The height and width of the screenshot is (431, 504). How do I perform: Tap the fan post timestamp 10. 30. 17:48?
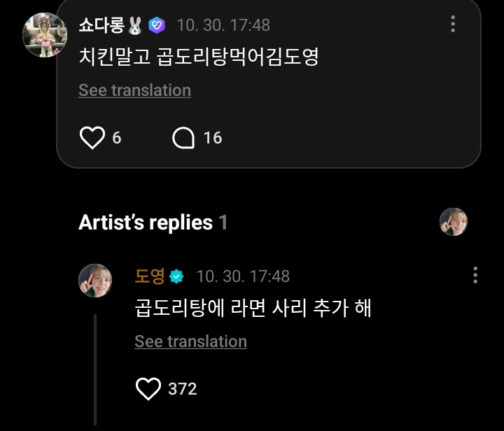[x=223, y=25]
